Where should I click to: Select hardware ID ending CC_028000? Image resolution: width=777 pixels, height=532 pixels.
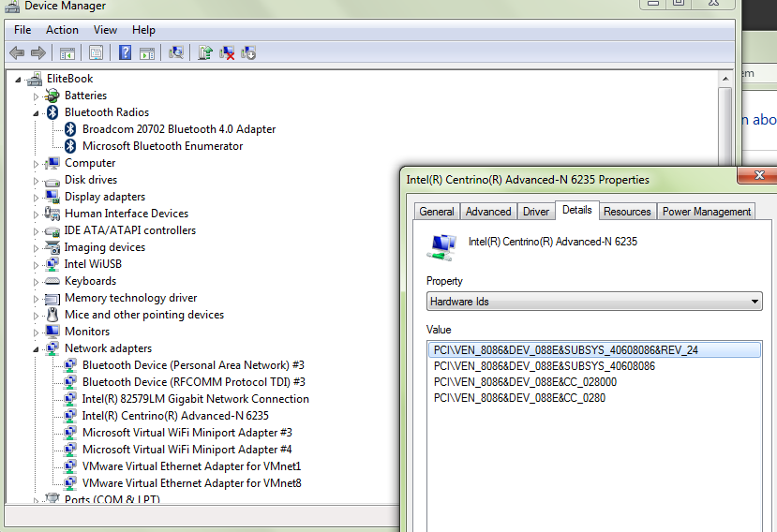(525, 382)
